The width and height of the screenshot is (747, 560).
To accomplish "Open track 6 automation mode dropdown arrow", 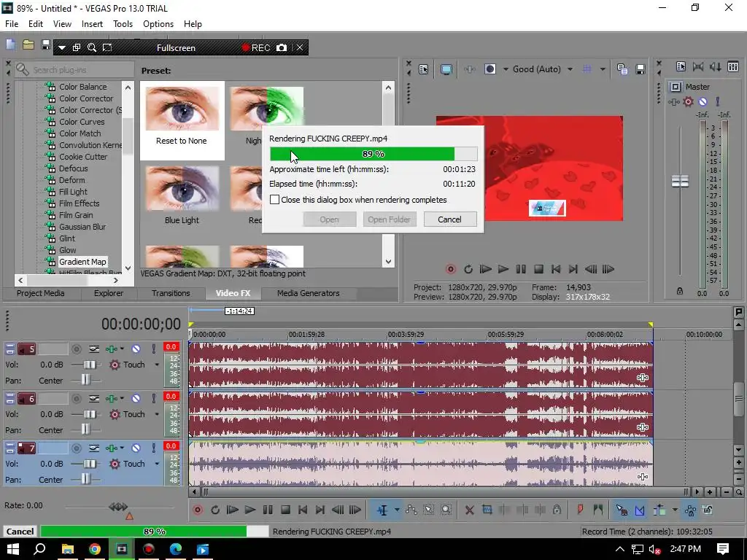I will [x=157, y=414].
